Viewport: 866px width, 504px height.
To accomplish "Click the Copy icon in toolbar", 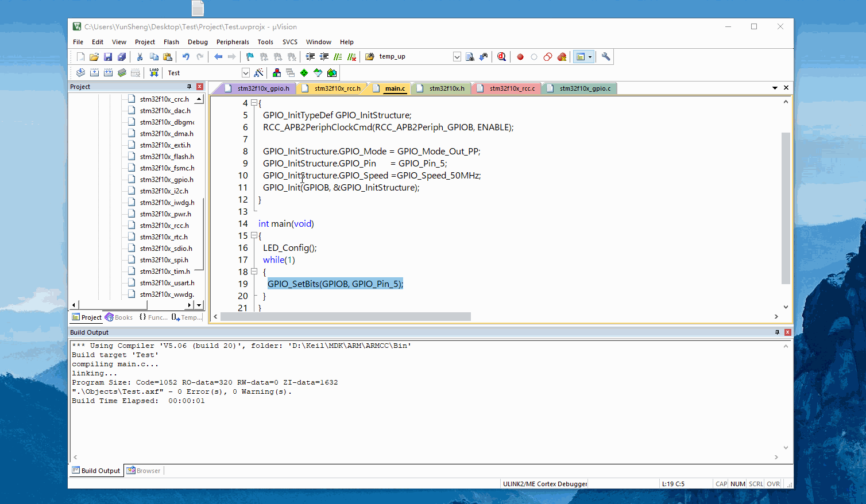I will [x=154, y=57].
